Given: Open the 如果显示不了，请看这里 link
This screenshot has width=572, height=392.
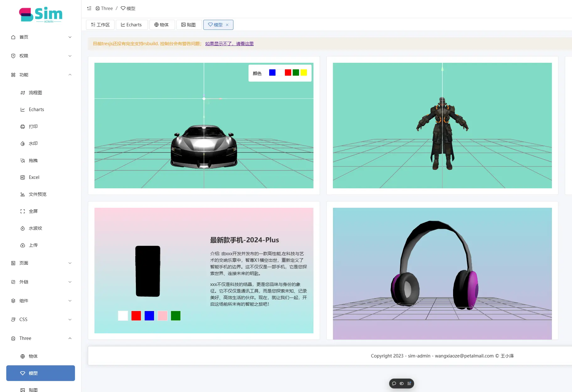Looking at the screenshot, I should point(229,44).
